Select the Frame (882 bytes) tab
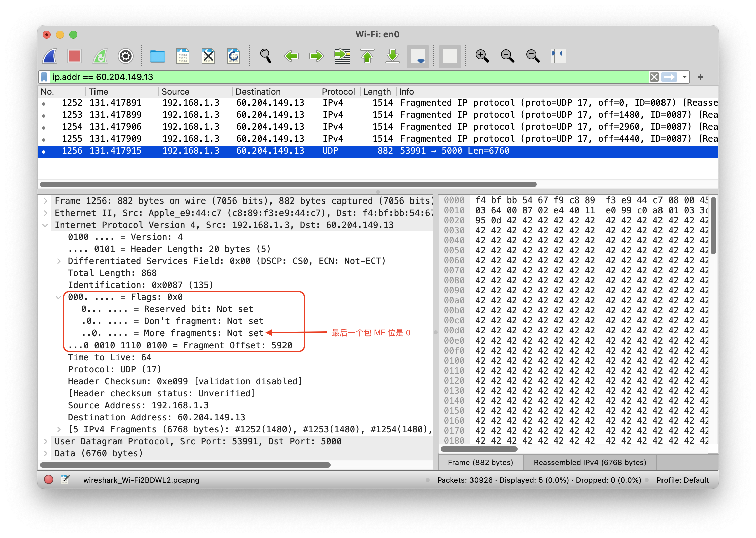 click(x=480, y=462)
